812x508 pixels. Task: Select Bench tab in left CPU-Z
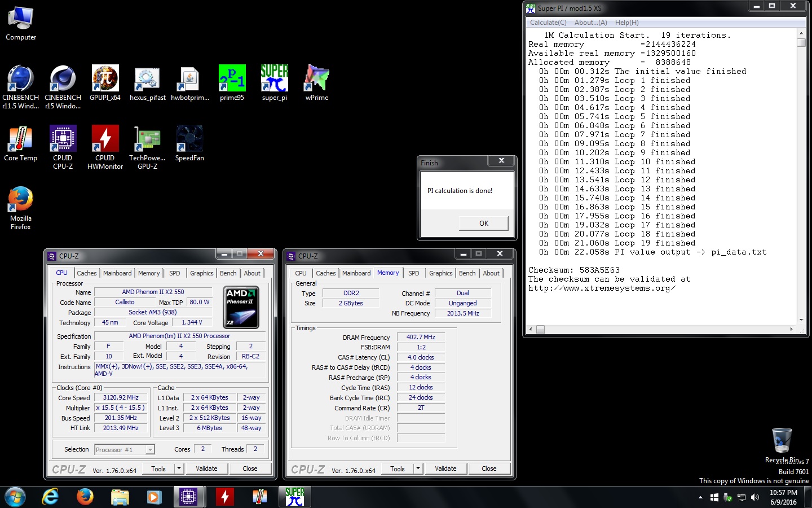(x=228, y=273)
